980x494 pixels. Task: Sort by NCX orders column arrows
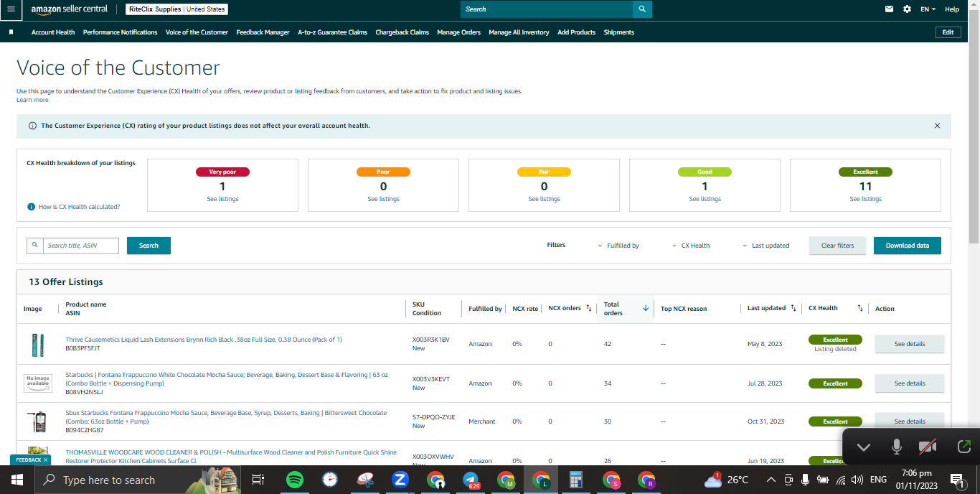[x=589, y=308]
